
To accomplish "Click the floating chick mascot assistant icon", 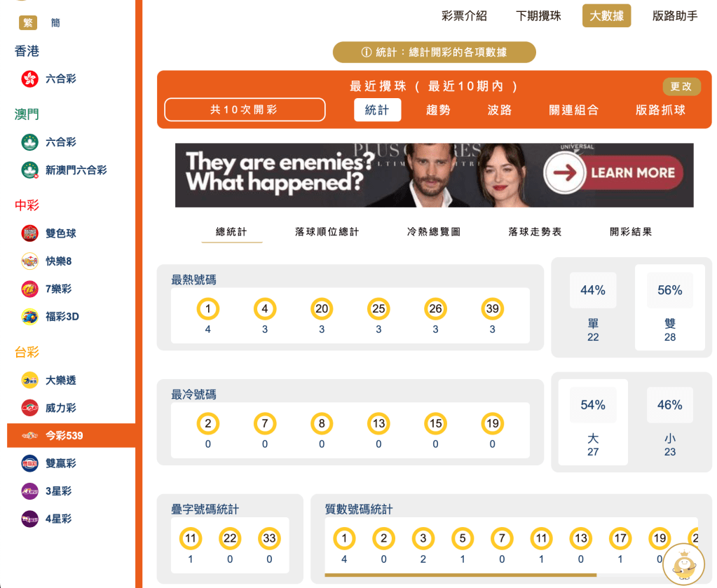I will pyautogui.click(x=684, y=564).
